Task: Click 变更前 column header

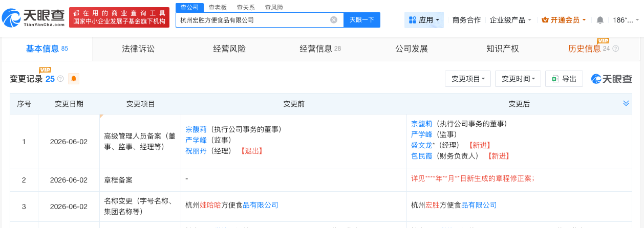Action: (294, 104)
